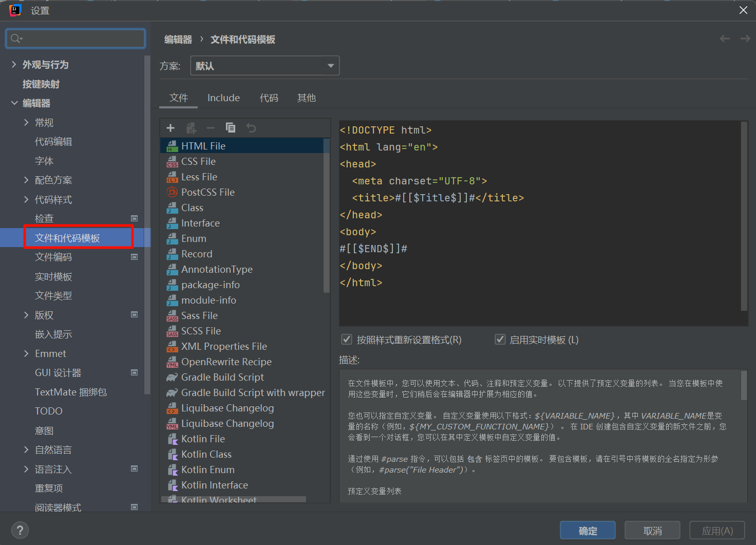This screenshot has height=545, width=756.
Task: Expand the 外观与行为 section
Action: click(14, 64)
